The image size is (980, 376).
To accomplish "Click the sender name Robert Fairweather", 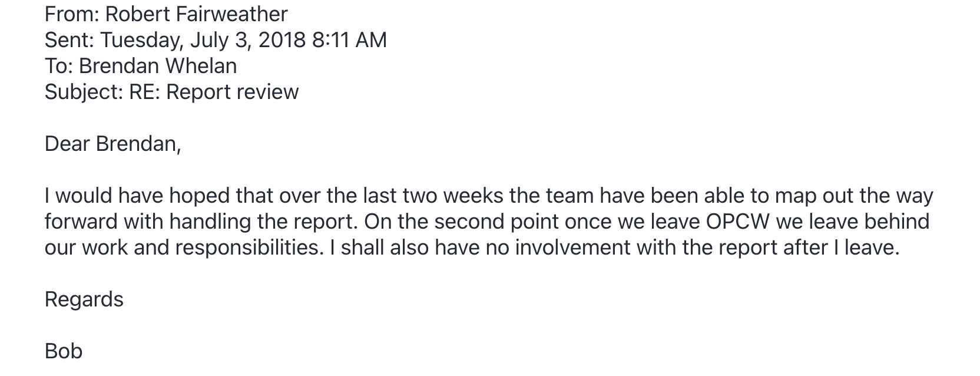I will point(196,14).
